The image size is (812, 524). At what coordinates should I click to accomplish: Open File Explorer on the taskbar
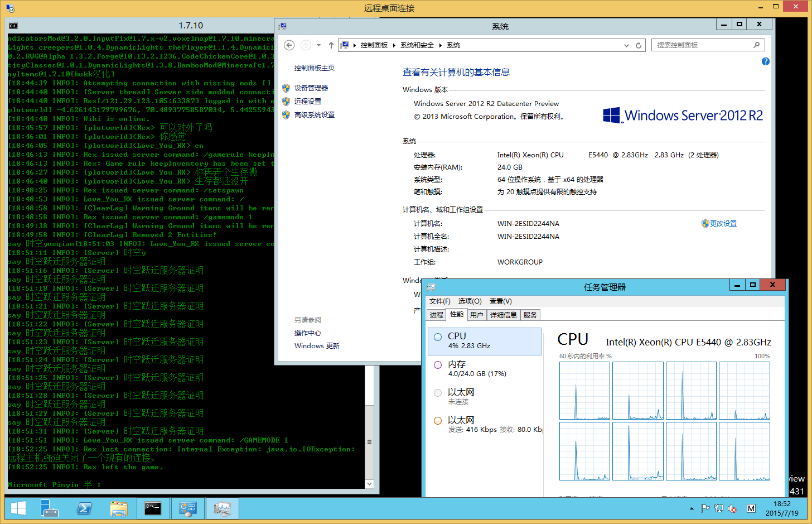click(119, 508)
